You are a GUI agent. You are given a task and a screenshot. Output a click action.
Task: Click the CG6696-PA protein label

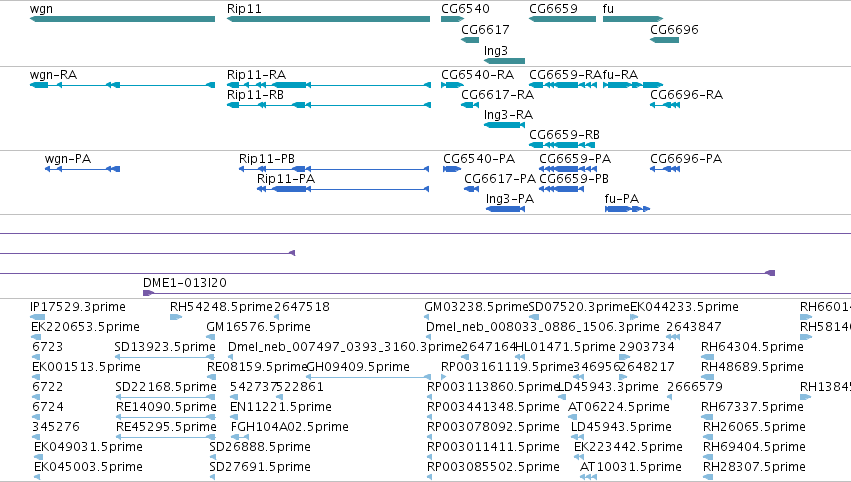[686, 159]
